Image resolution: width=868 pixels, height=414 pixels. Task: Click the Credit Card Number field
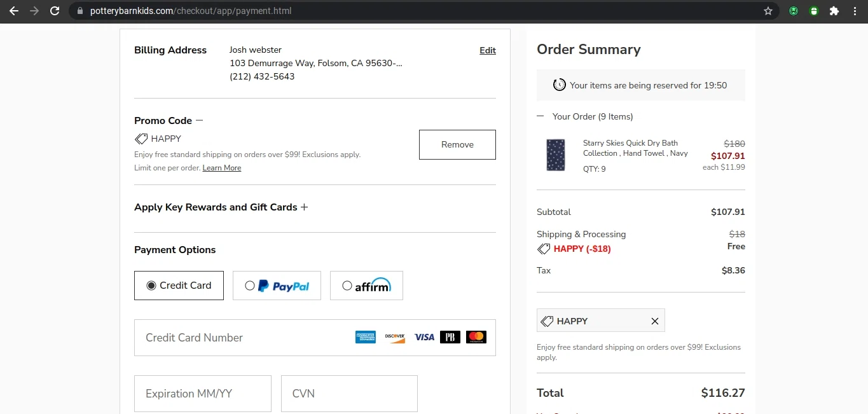[315, 338]
